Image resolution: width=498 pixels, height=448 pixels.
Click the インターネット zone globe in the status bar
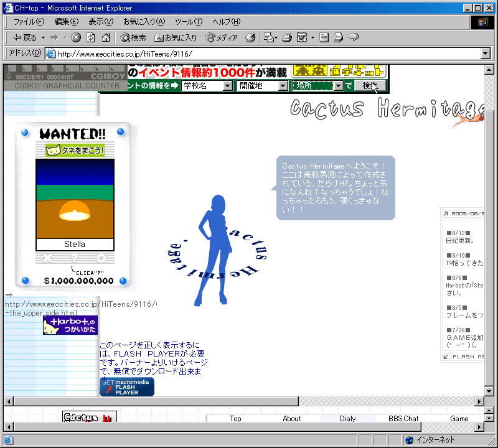pos(410,440)
